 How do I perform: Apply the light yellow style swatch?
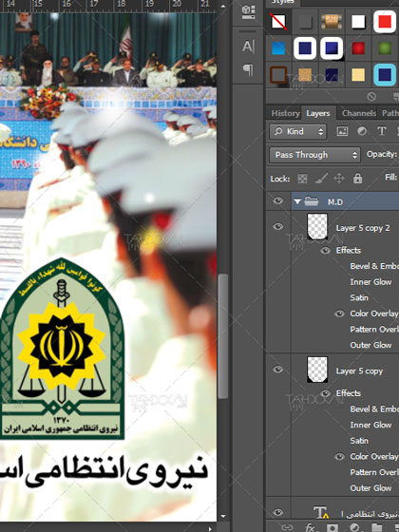click(358, 75)
